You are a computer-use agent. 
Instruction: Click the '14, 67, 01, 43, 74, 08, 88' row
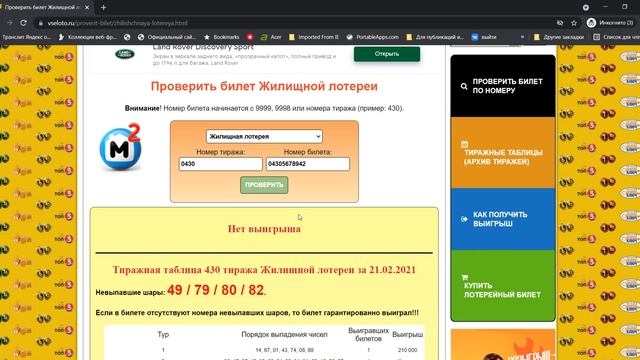coord(284,350)
